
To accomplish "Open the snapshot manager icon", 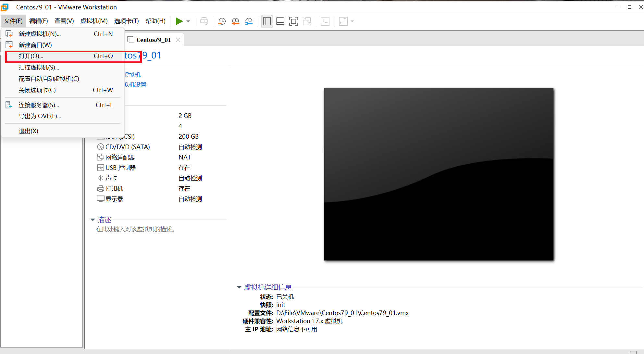I will click(x=249, y=21).
